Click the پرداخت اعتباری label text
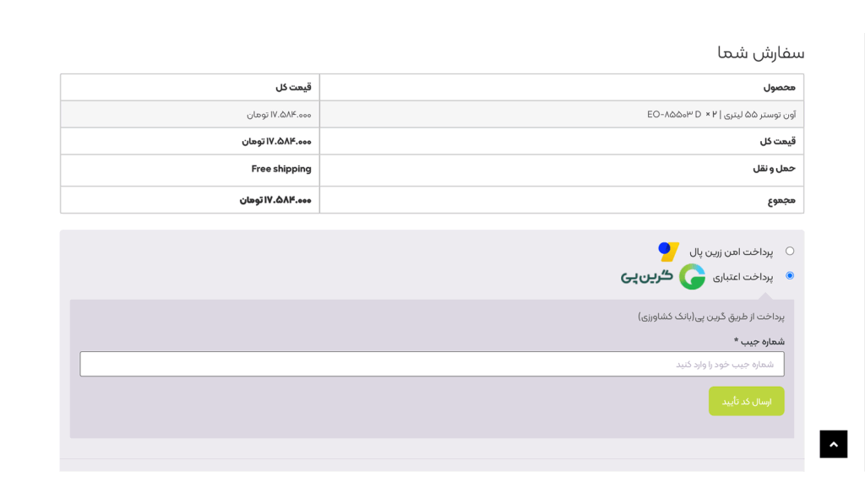 743,277
